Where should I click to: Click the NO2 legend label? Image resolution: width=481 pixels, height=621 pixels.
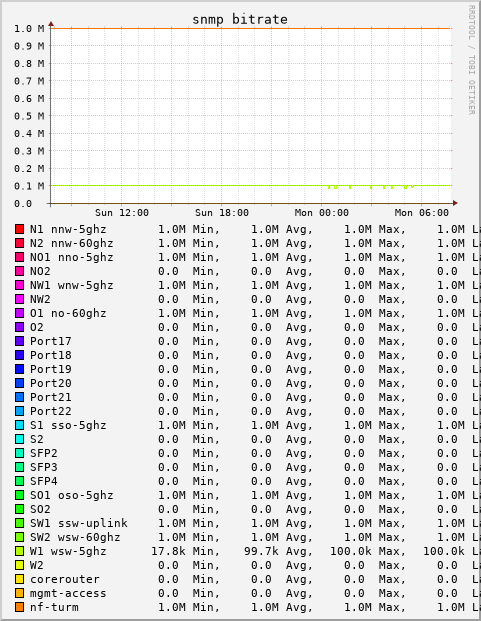(40, 271)
